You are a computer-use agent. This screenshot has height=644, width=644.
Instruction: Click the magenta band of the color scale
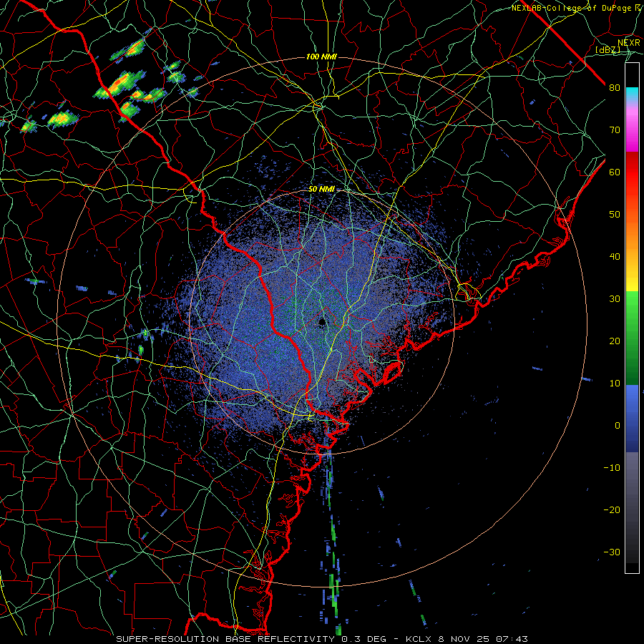(x=632, y=127)
